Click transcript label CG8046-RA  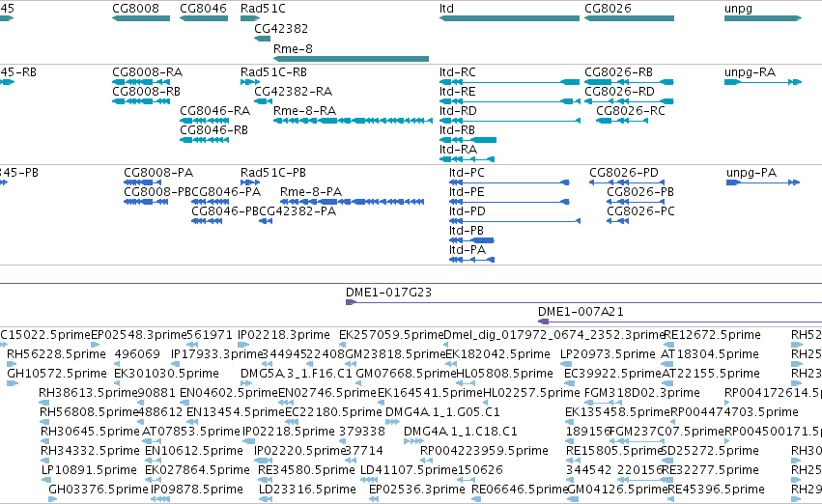coord(215,110)
